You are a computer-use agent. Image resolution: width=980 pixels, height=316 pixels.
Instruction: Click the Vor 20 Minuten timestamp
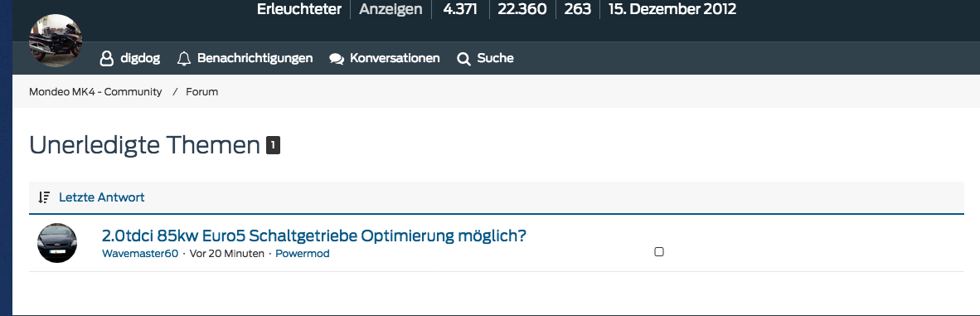[227, 254]
